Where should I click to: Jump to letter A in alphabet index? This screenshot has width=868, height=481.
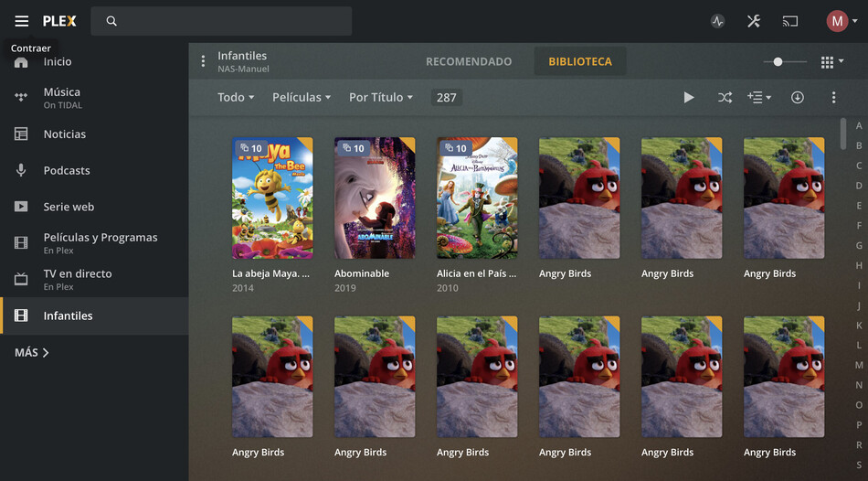point(859,126)
